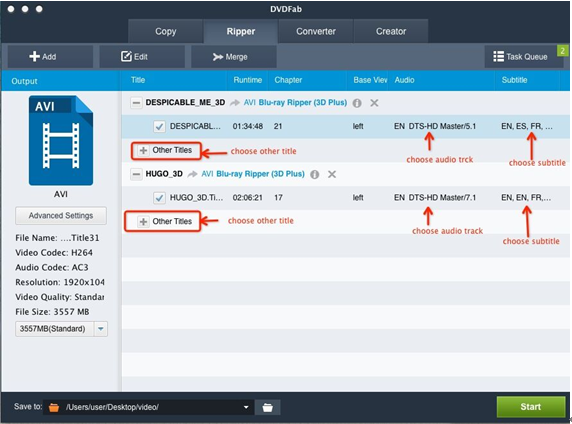Click chapter count 17

click(x=278, y=197)
